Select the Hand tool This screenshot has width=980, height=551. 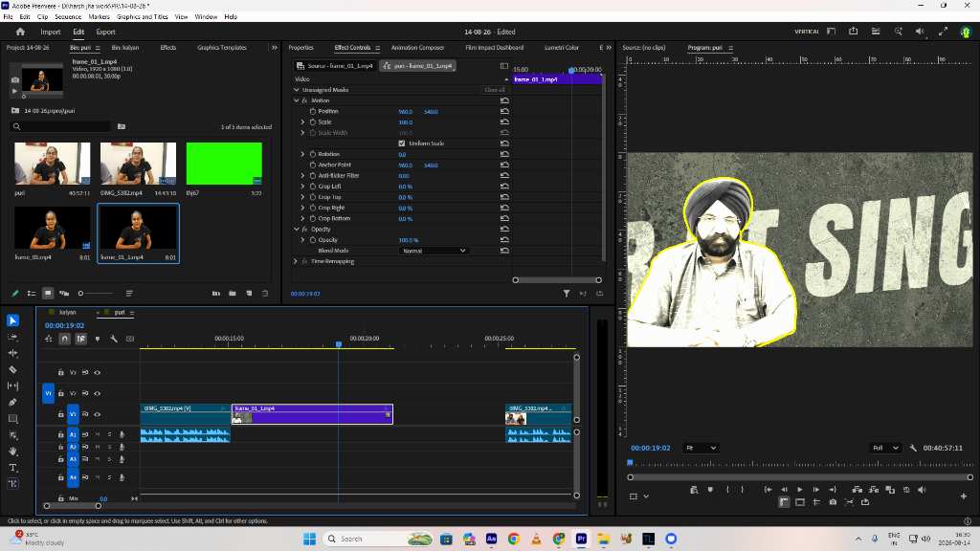(x=12, y=452)
